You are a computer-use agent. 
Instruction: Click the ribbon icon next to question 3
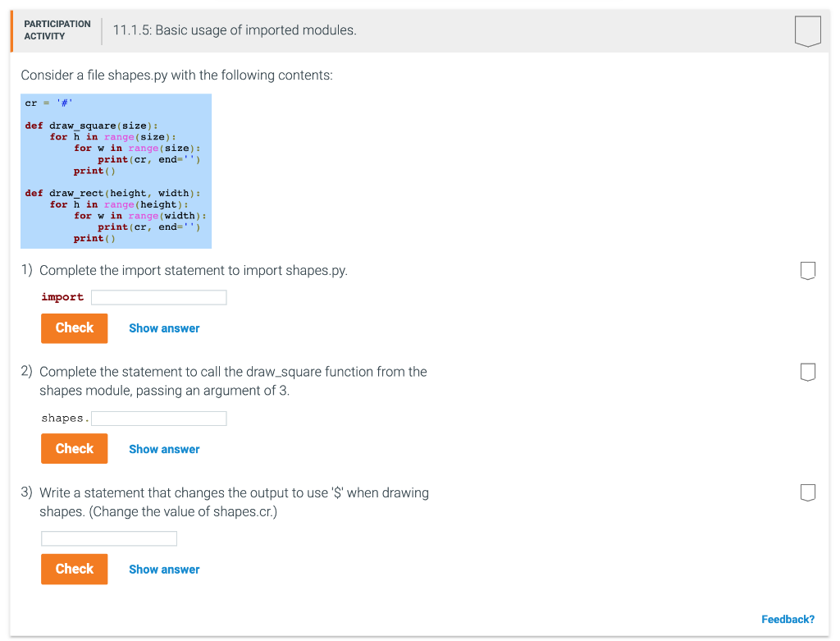click(x=807, y=492)
